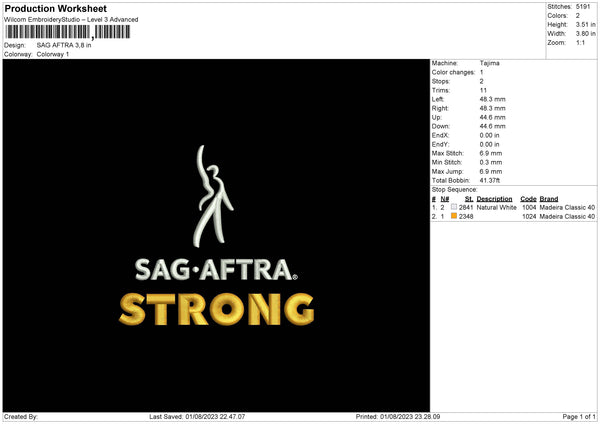This screenshot has height=424, width=600.
Task: Click the Total Bobbin value
Action: (x=492, y=179)
